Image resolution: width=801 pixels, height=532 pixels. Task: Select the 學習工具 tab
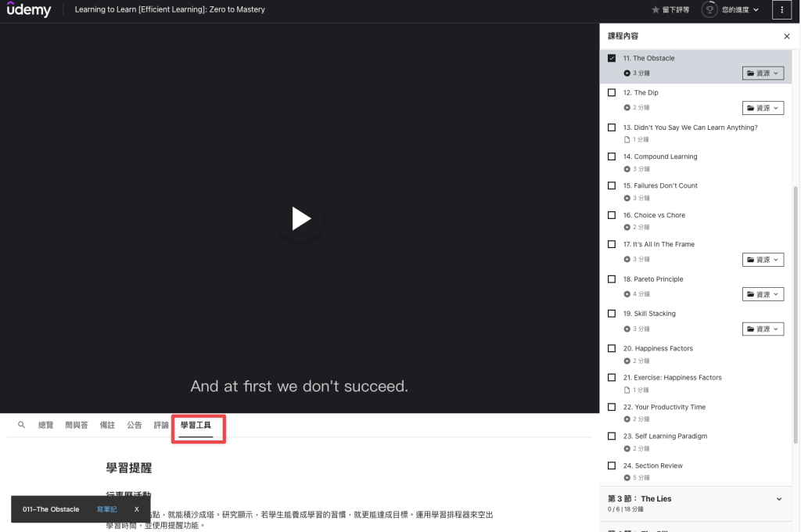(196, 425)
